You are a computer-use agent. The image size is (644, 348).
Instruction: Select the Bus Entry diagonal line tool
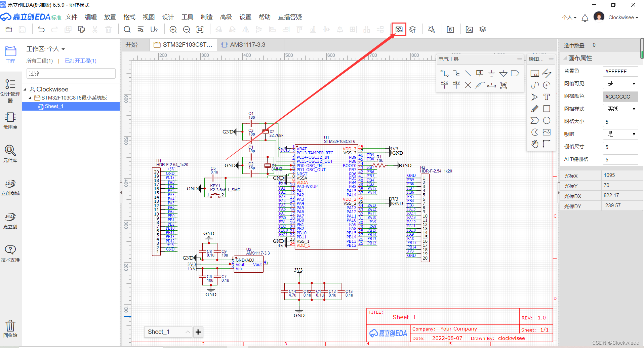click(468, 73)
